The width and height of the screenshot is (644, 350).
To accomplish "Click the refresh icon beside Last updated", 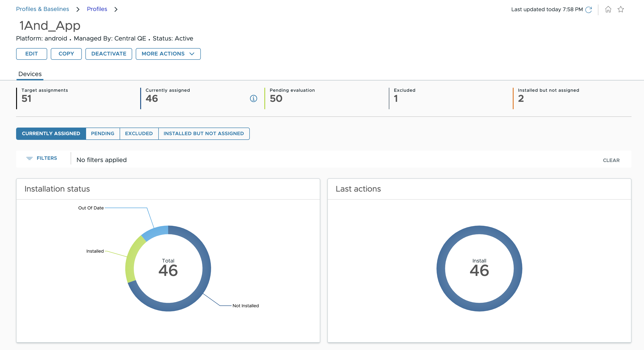I will (x=589, y=10).
